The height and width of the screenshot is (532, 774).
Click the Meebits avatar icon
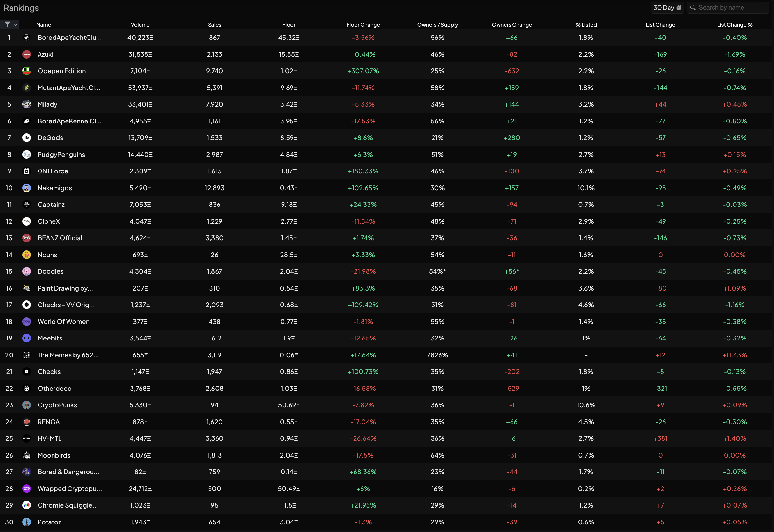(27, 338)
